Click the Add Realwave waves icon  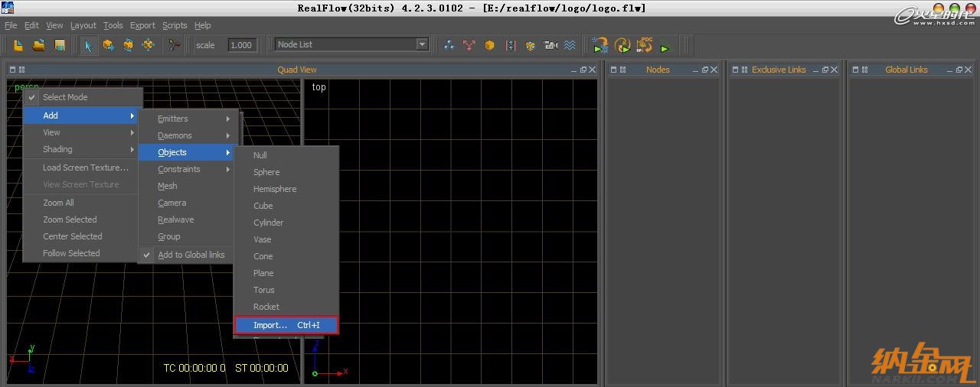(570, 45)
